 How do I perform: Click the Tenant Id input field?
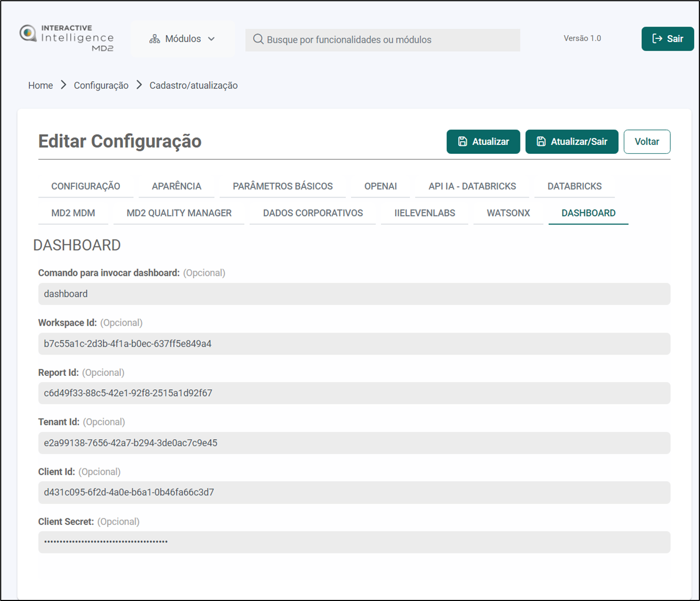[x=354, y=443]
